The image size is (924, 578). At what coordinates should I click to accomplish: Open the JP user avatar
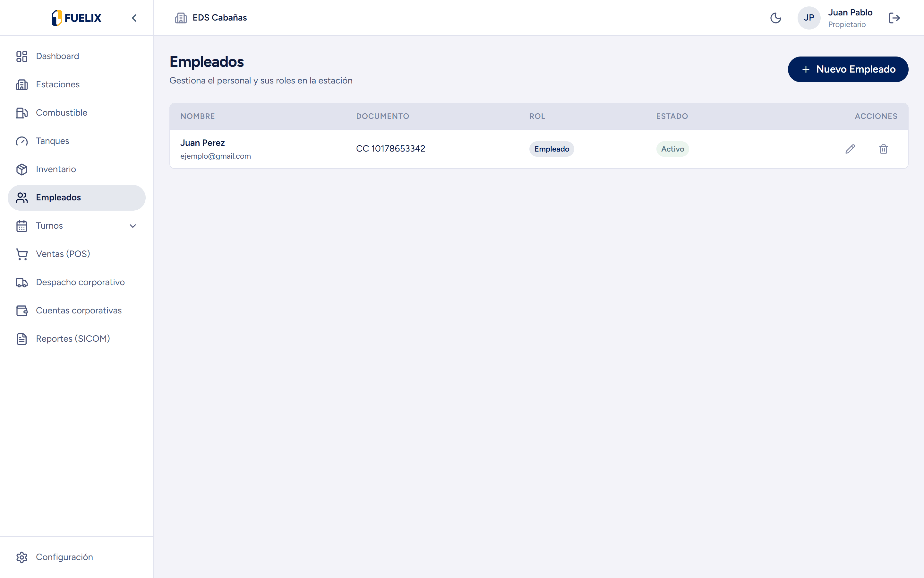pos(809,18)
